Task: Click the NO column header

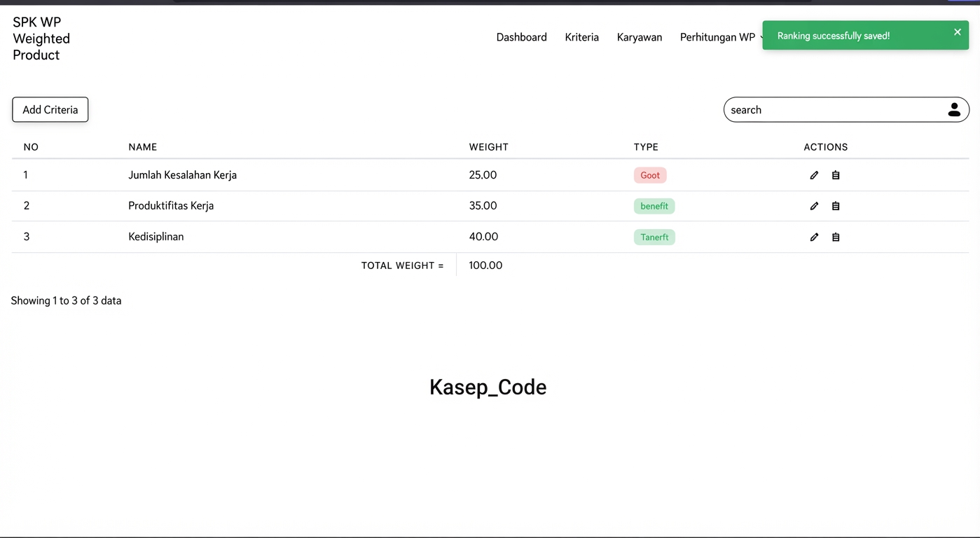Action: pos(31,147)
